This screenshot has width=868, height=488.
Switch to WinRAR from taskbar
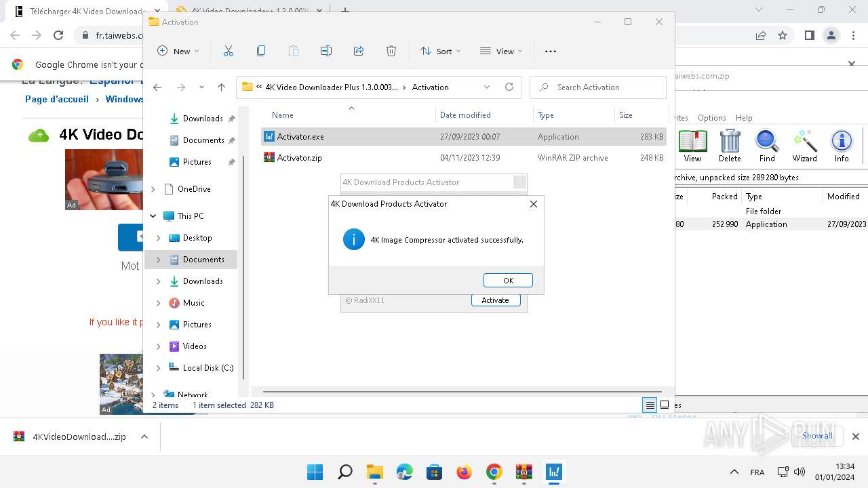[524, 472]
